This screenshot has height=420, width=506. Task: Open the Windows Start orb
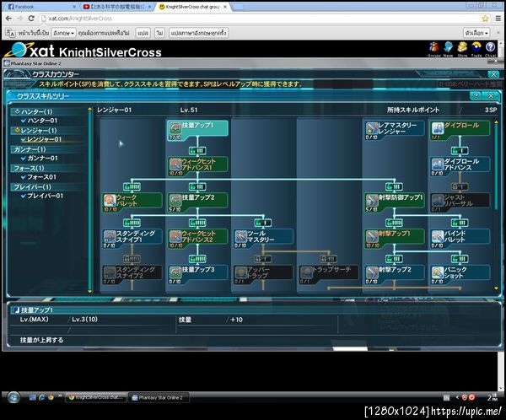[x=13, y=397]
